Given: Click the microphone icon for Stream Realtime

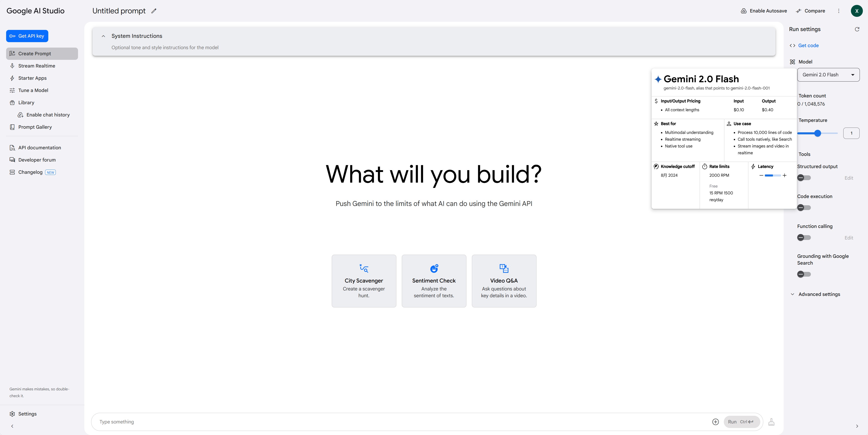Looking at the screenshot, I should point(12,66).
